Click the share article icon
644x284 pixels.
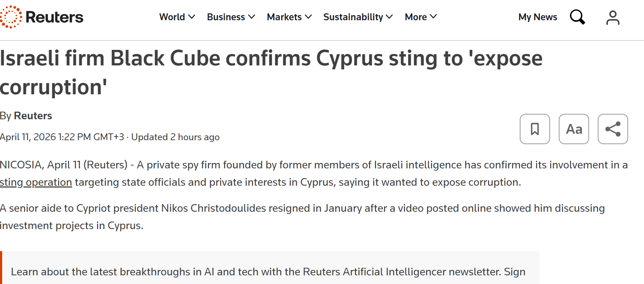[613, 129]
